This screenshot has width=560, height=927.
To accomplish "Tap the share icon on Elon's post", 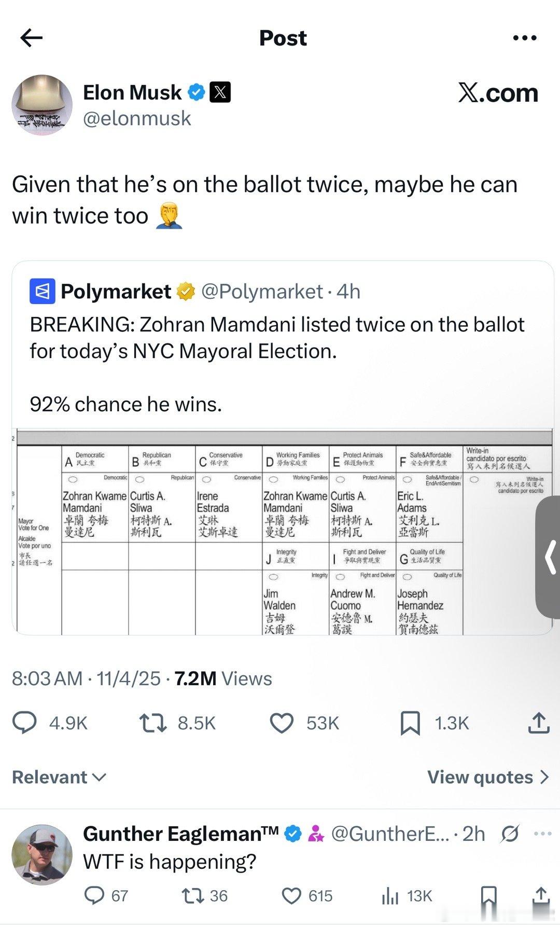I will point(538,723).
